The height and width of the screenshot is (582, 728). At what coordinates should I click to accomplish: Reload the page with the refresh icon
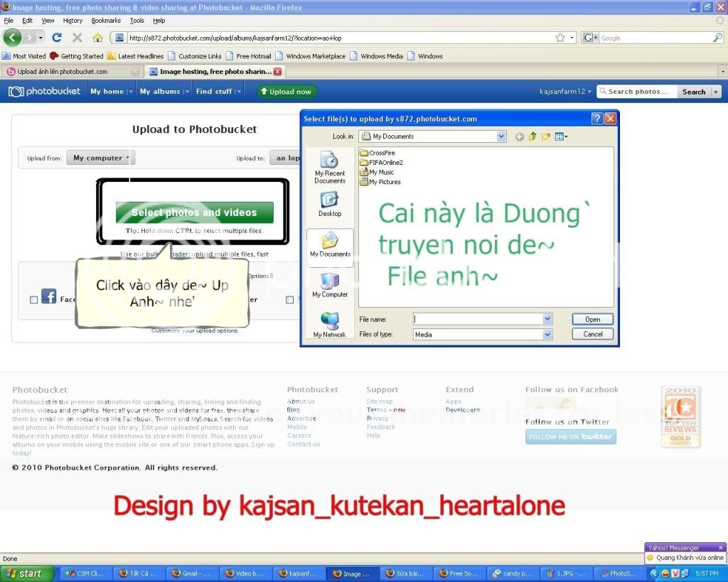click(57, 38)
